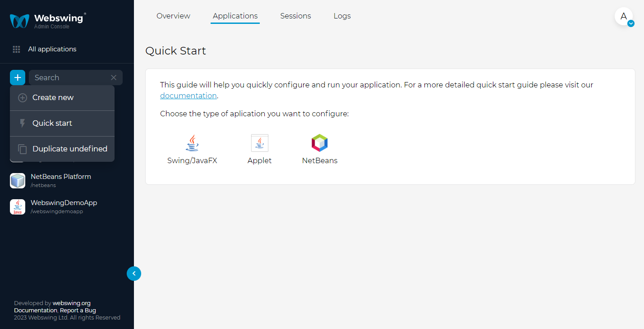Screen dimensions: 644x329
Task: Open the Report a Bug link
Action: point(78,311)
